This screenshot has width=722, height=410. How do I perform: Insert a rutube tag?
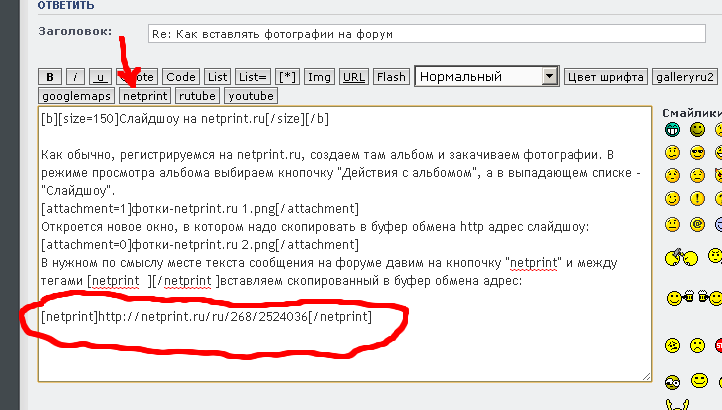[197, 97]
